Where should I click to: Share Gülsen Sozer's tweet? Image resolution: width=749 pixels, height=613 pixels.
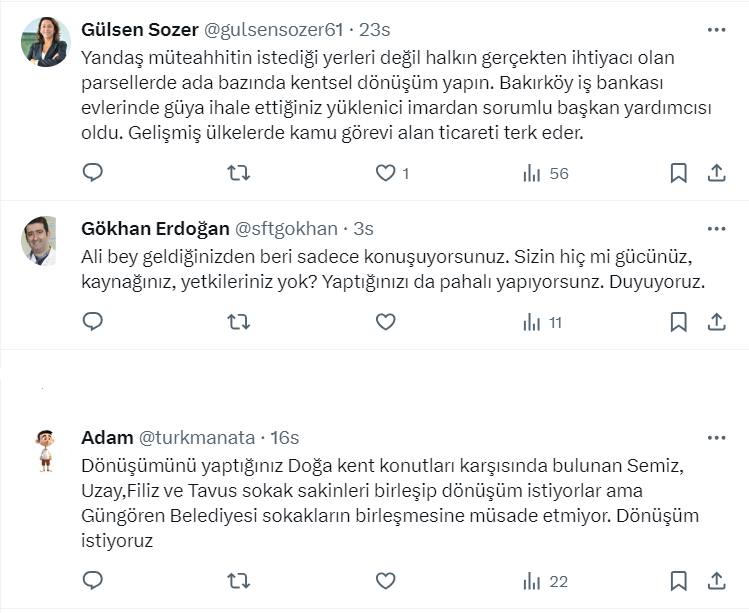pos(716,173)
